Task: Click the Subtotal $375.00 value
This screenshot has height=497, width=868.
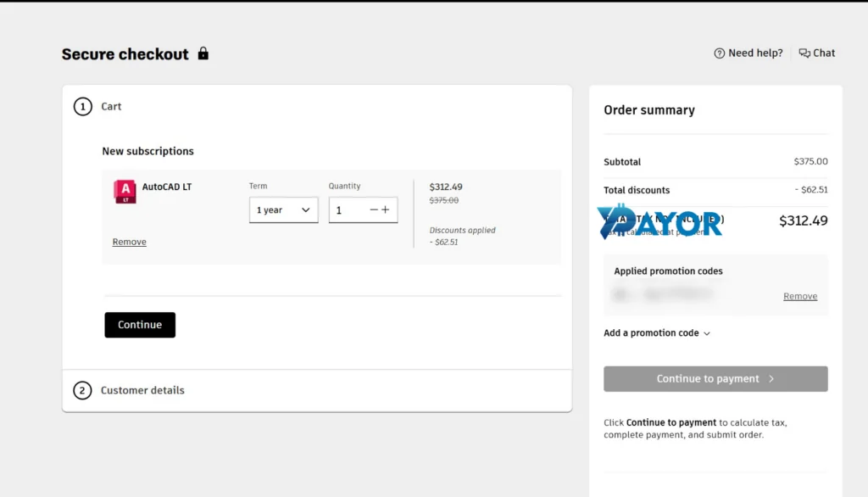Action: point(810,161)
